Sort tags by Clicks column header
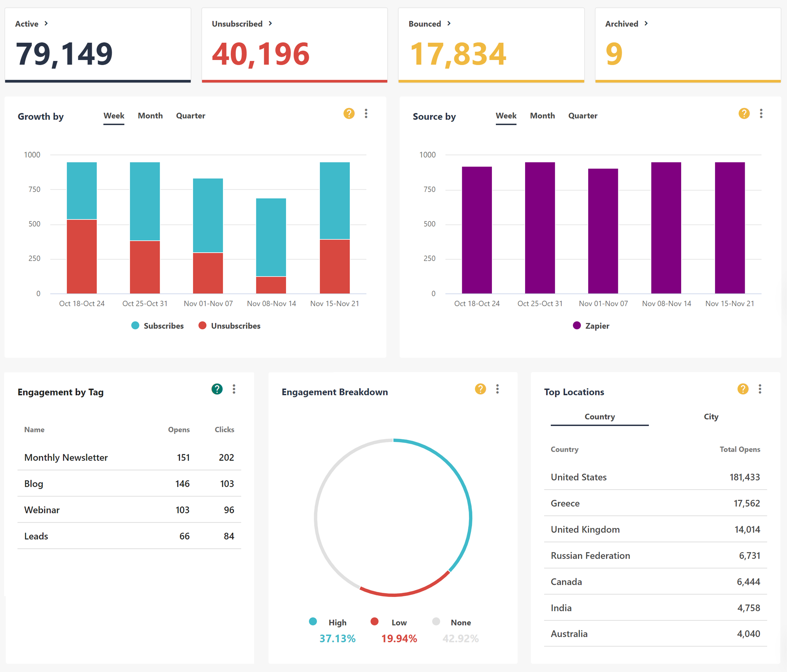Screen dimensions: 787x672 coord(224,430)
